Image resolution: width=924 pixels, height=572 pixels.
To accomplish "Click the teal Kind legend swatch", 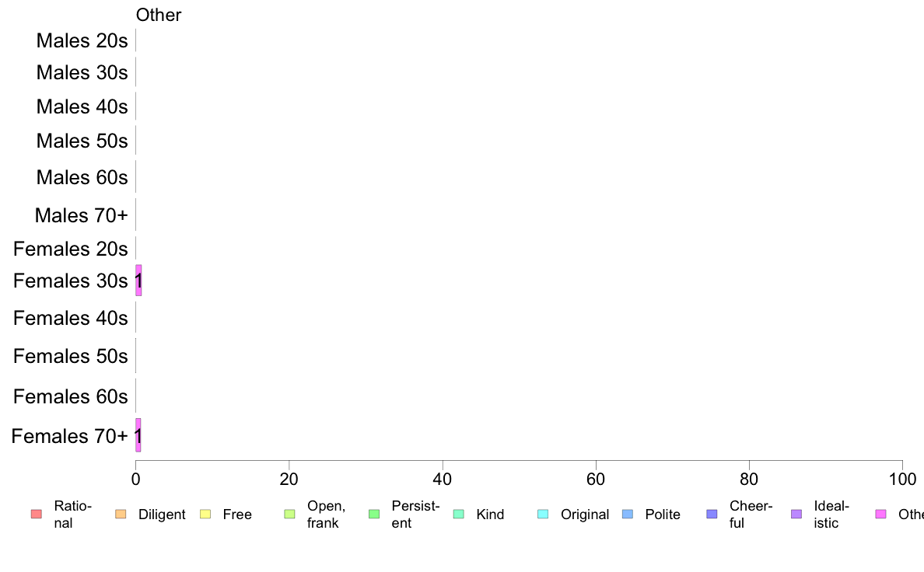I will 459,514.
